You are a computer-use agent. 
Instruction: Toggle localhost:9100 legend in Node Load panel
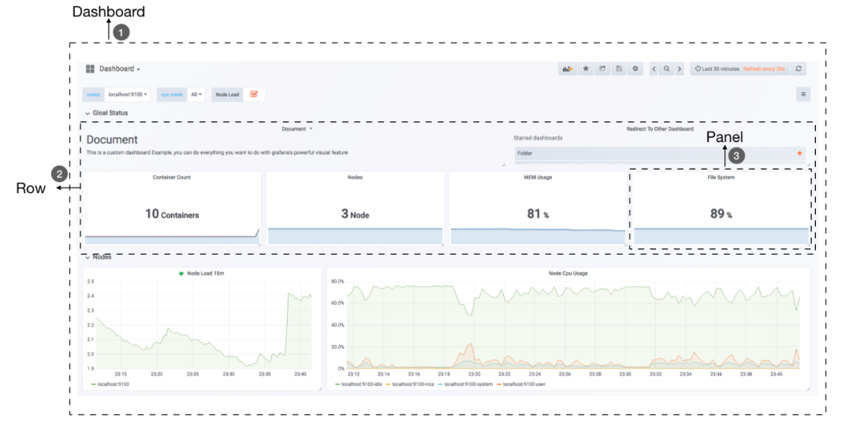[x=110, y=384]
